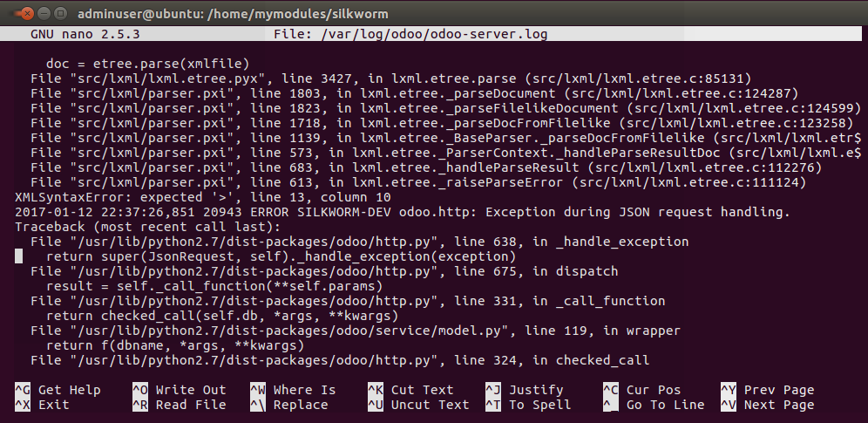Click the 2017-01-12 22:37:26,851 ERROR log line
868x423 pixels.
(x=403, y=212)
